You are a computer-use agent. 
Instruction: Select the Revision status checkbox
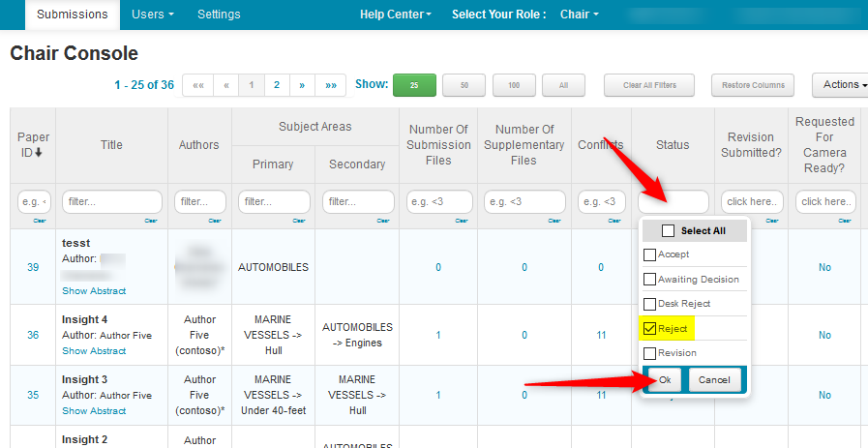649,353
